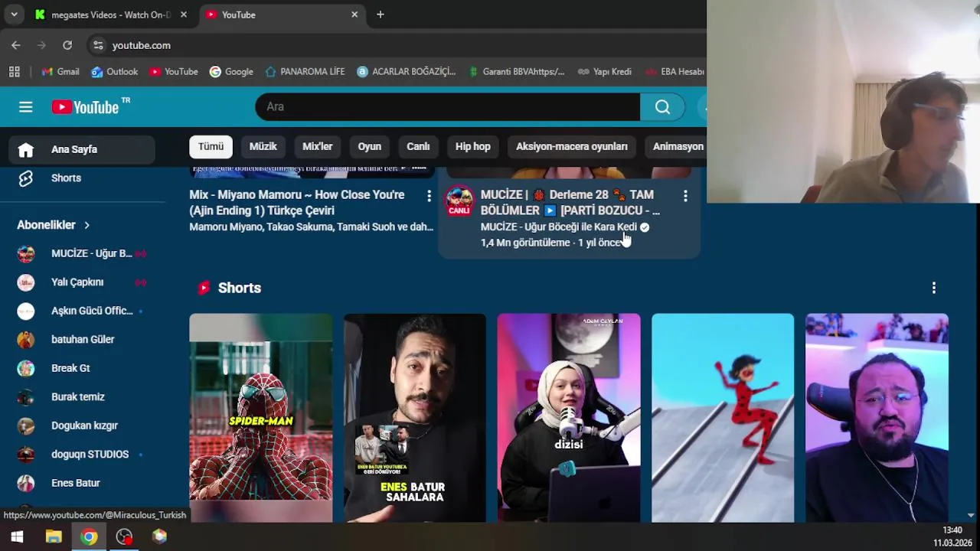Viewport: 980px width, 551px height.
Task: Open MUCİZE - Uğur Böceği ile Kara Kedi channel link
Action: click(559, 227)
